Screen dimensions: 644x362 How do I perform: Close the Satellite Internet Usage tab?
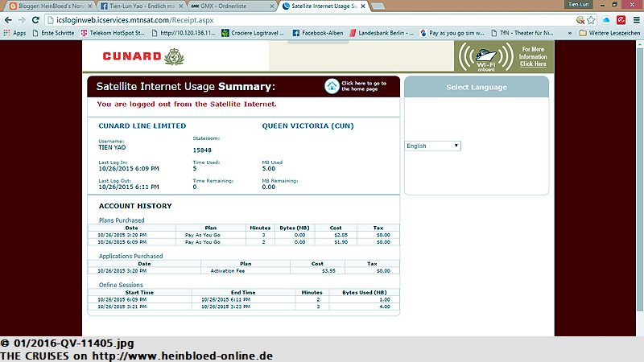(363, 6)
